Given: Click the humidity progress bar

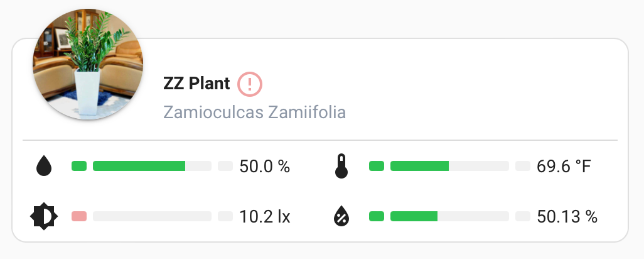Looking at the screenshot, I should (x=449, y=217).
